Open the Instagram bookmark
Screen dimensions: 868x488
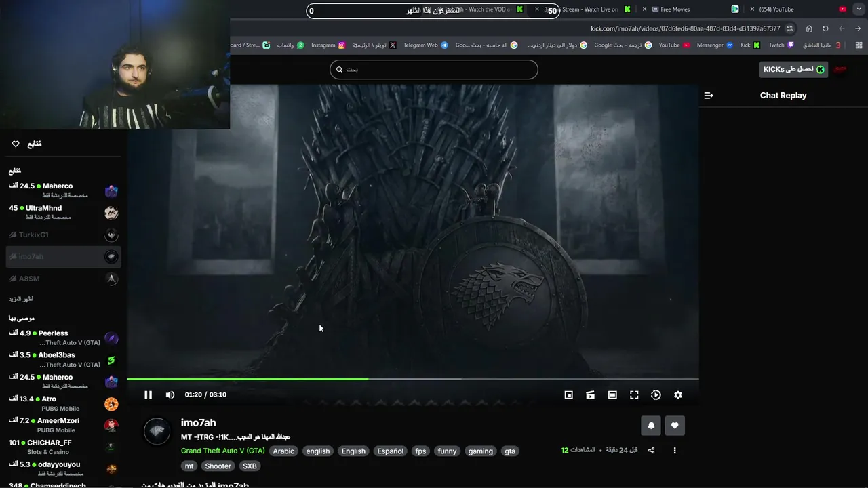[328, 45]
